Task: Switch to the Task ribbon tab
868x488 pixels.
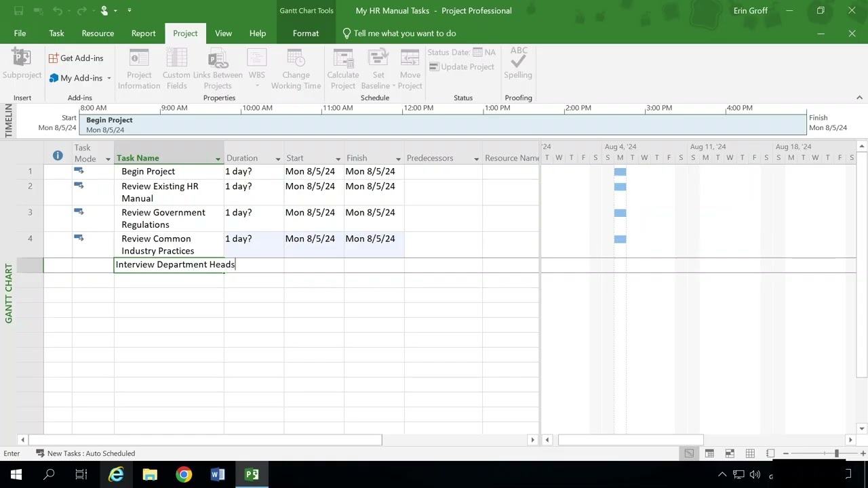Action: [56, 33]
